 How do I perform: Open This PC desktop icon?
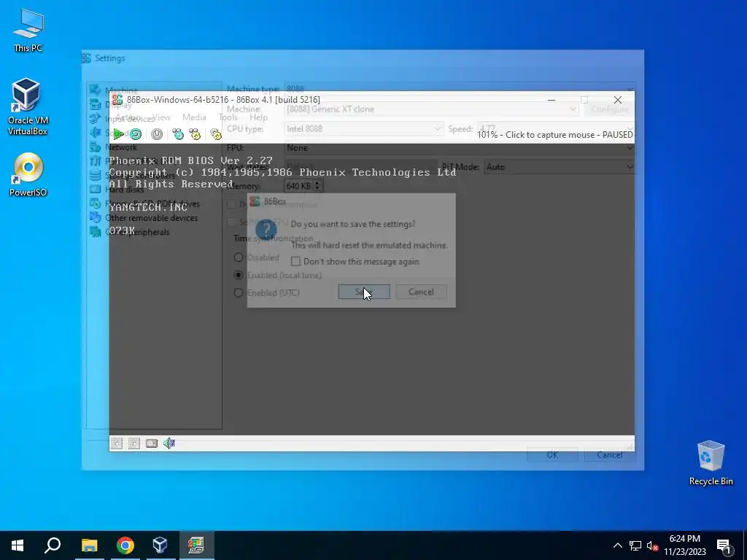tap(28, 31)
